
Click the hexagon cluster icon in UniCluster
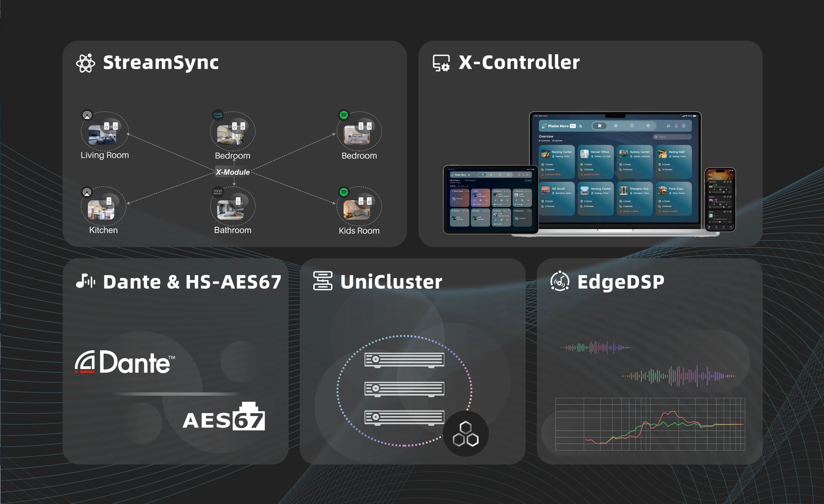coord(466,434)
